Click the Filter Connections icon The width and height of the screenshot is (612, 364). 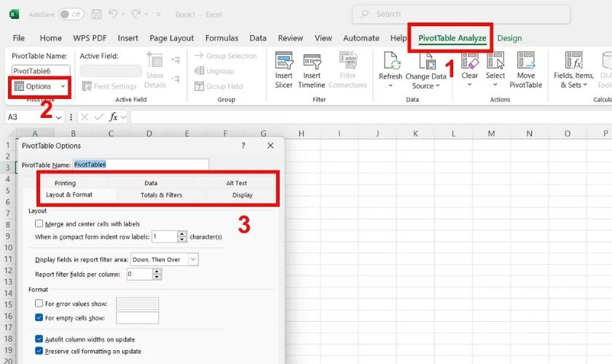348,61
